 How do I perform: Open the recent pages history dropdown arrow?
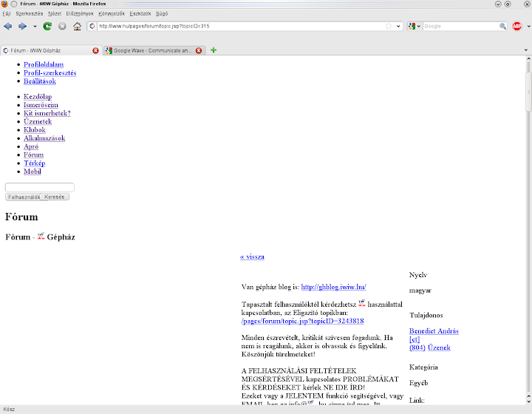[x=35, y=26]
